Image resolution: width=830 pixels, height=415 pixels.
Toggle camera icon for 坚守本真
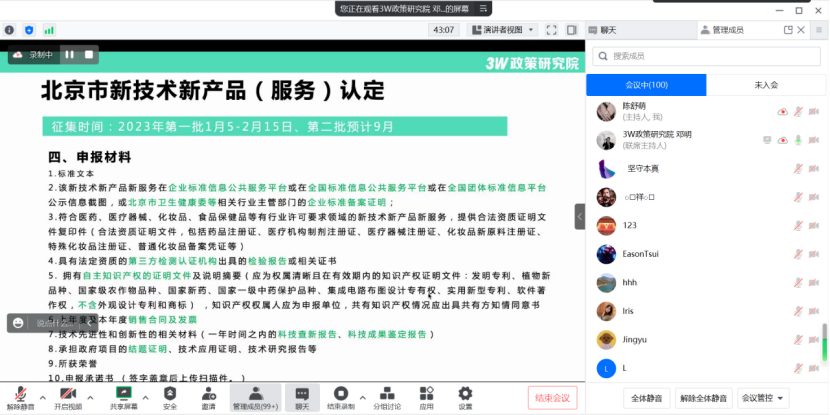click(x=814, y=169)
